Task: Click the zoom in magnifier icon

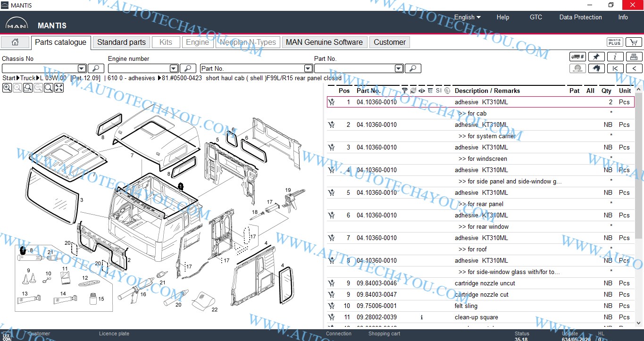Action: pos(7,88)
